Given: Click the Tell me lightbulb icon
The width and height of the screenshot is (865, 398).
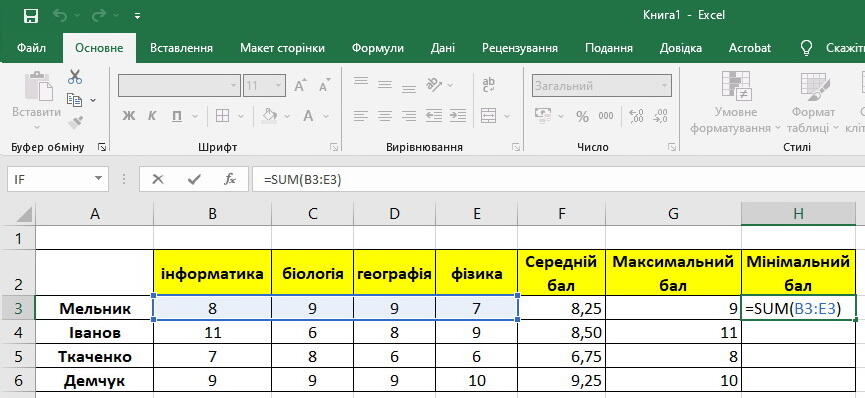Looking at the screenshot, I should 806,47.
